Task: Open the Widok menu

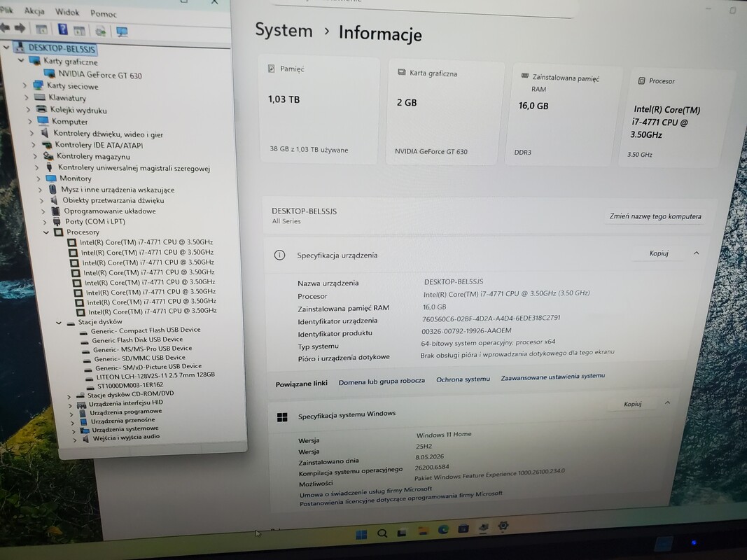Action: click(67, 12)
